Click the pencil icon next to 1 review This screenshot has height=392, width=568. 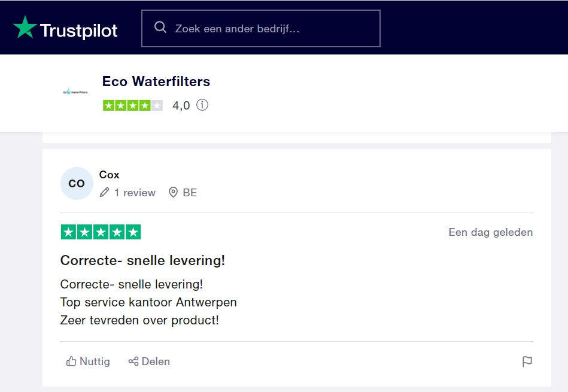tap(105, 193)
